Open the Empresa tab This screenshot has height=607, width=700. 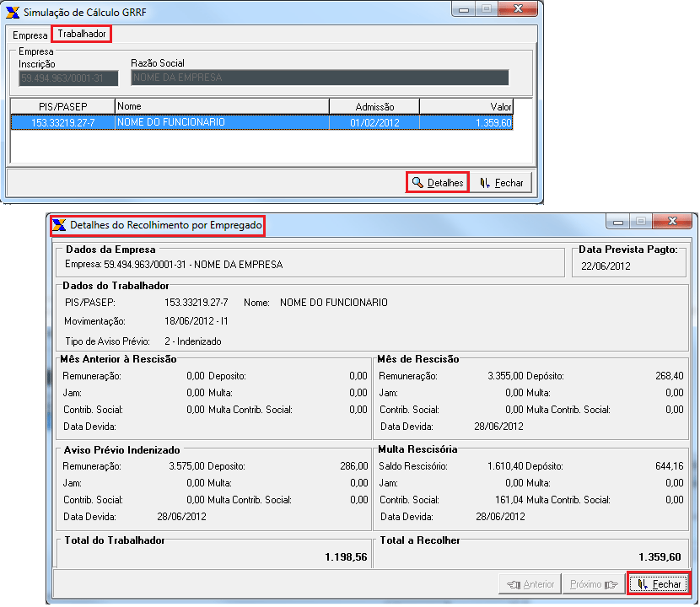coord(30,35)
